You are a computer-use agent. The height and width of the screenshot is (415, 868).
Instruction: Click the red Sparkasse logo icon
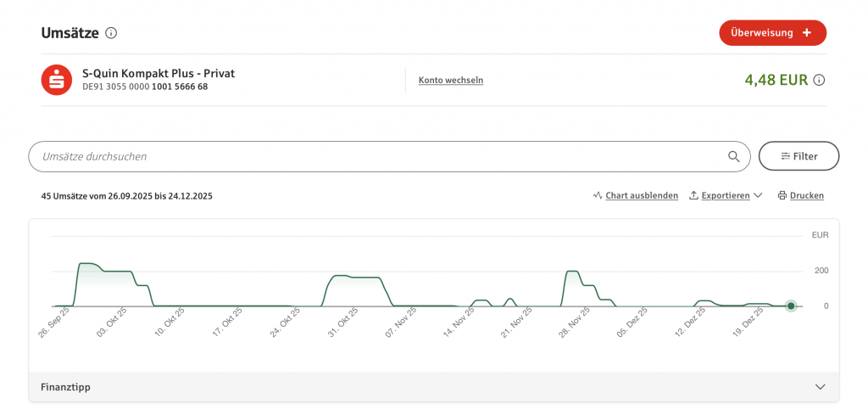[x=57, y=80]
